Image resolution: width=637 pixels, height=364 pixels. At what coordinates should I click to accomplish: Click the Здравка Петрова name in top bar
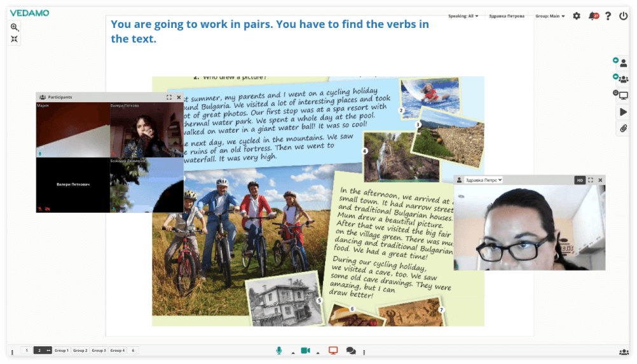tap(506, 17)
